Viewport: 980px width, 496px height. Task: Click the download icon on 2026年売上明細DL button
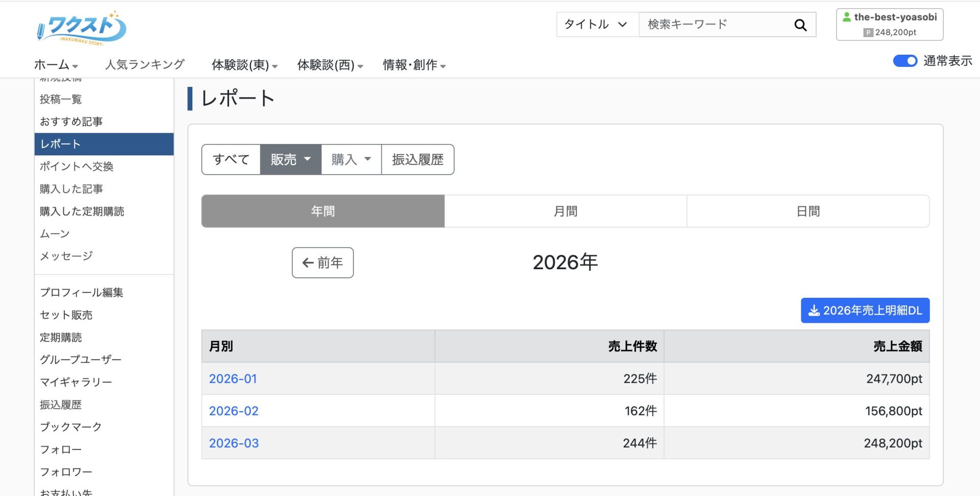814,310
